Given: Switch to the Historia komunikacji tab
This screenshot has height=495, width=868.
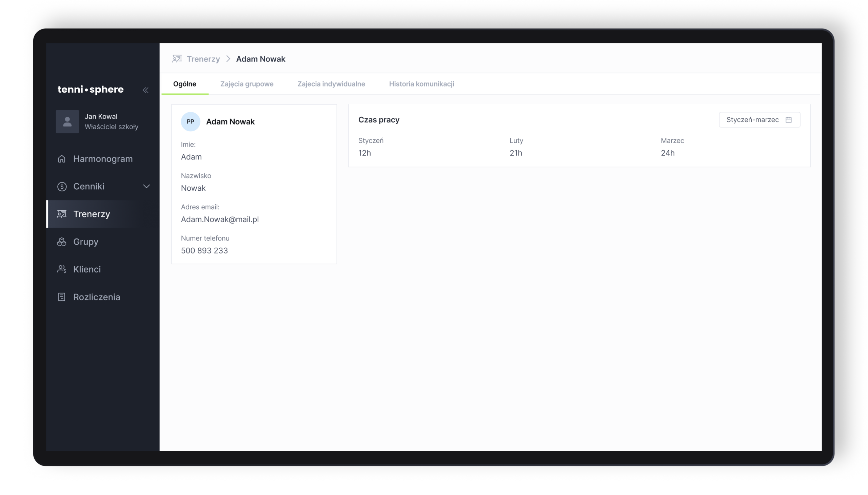Looking at the screenshot, I should tap(421, 84).
